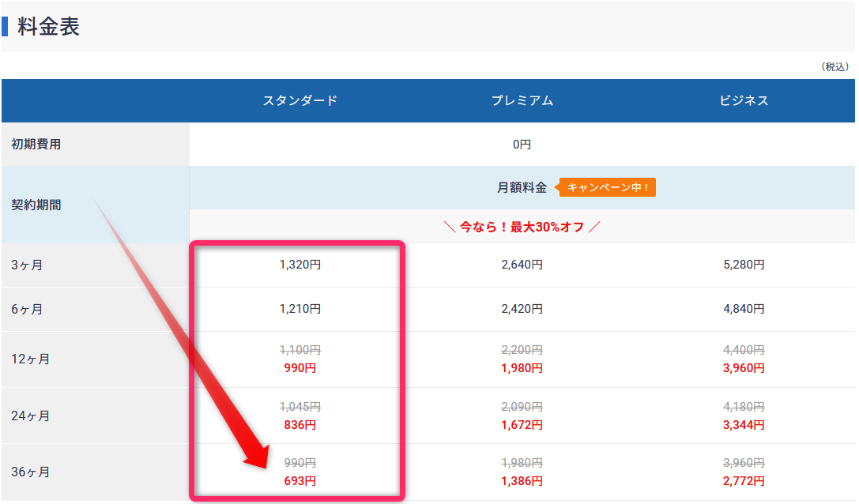This screenshot has width=859, height=504.
Task: Expand the 6ヶ月 row
Action: click(28, 309)
